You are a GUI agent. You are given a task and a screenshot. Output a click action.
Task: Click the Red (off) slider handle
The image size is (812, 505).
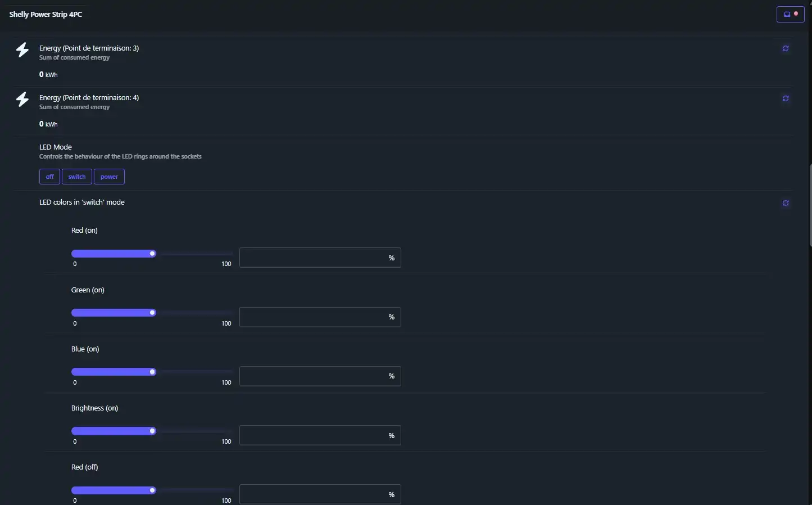[152, 490]
